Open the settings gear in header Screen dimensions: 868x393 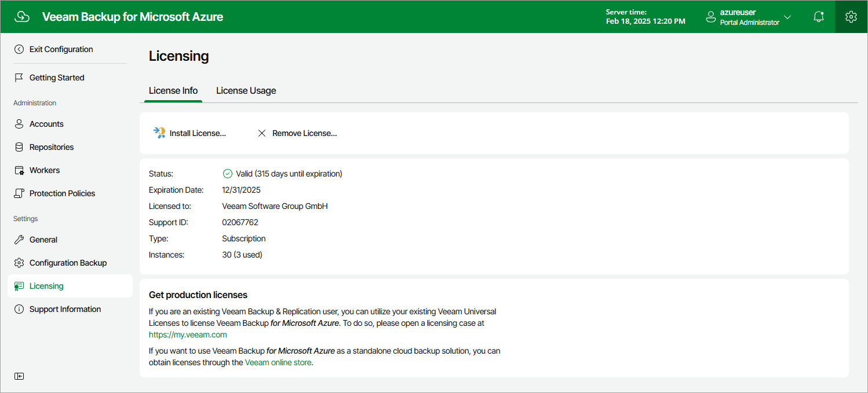851,17
